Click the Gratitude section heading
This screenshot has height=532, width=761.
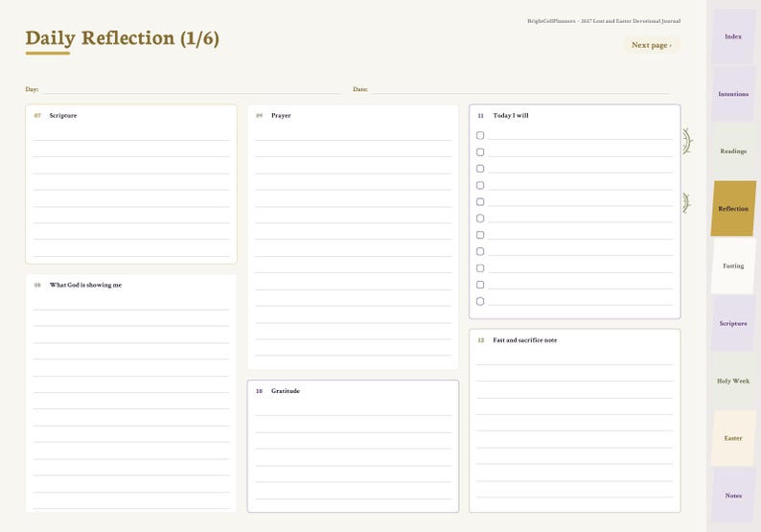click(x=286, y=391)
